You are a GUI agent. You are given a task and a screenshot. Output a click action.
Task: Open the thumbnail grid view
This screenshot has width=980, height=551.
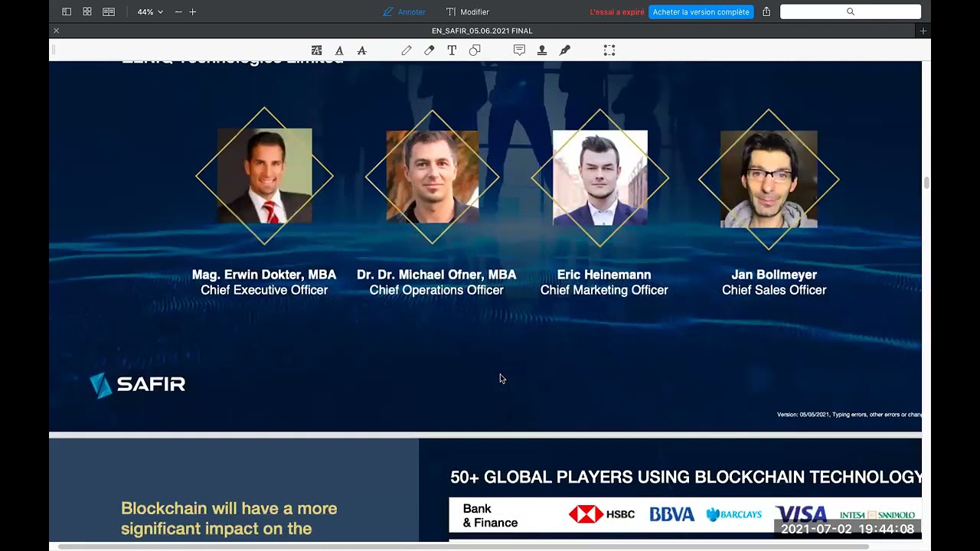pyautogui.click(x=87, y=12)
